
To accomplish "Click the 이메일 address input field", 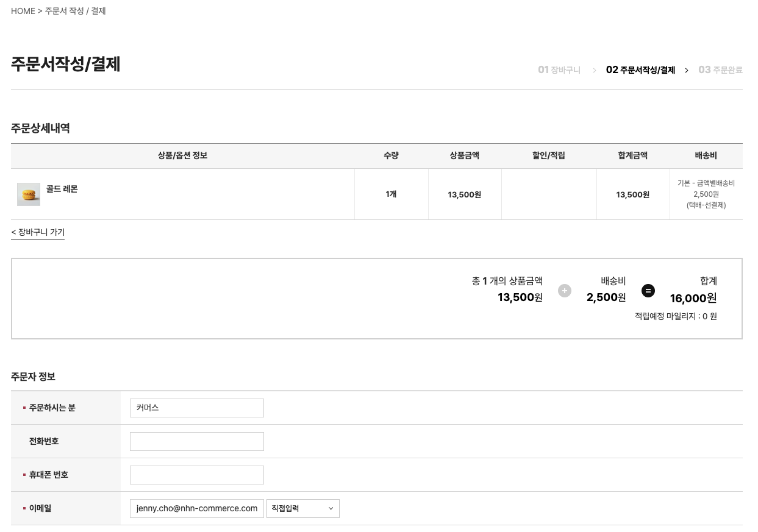I will click(x=196, y=508).
